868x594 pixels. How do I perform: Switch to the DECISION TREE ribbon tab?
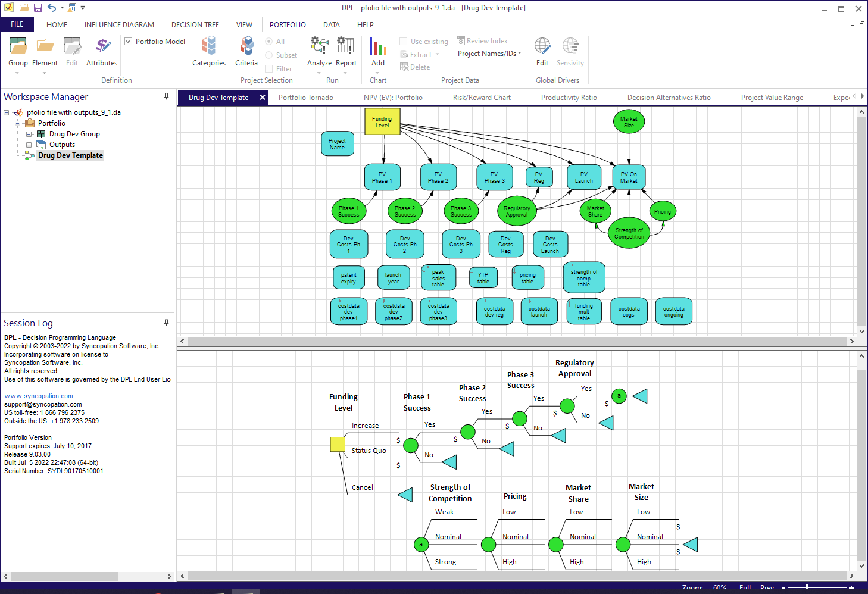(x=195, y=25)
